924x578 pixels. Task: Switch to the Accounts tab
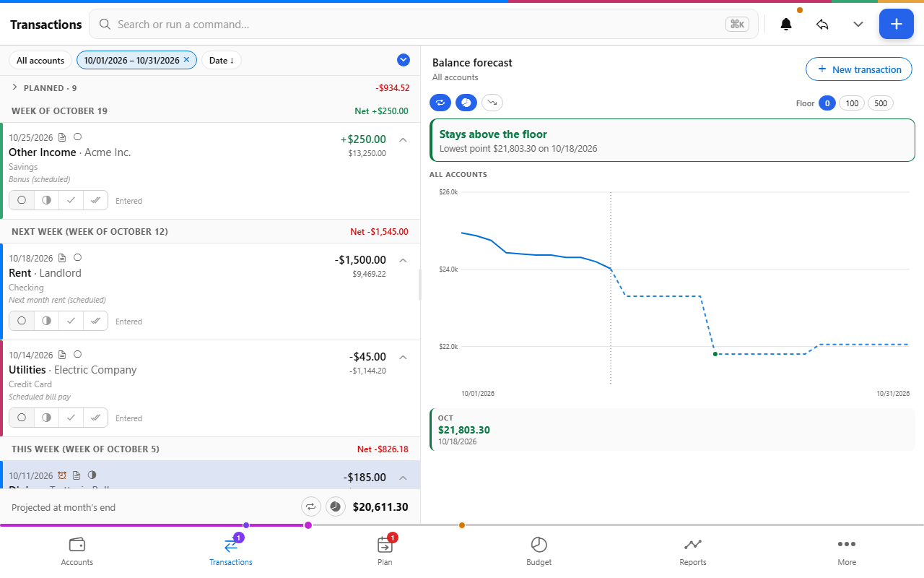tap(77, 552)
